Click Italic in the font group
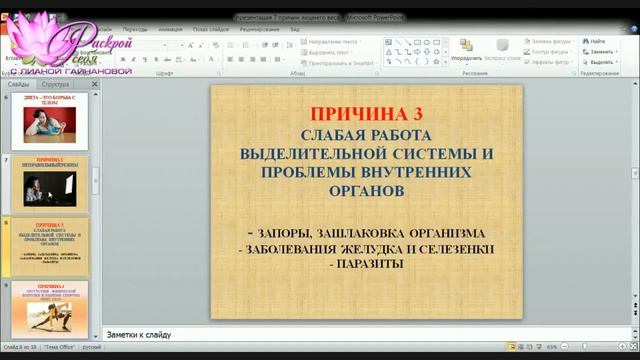This screenshot has height=360, width=640. [133, 60]
